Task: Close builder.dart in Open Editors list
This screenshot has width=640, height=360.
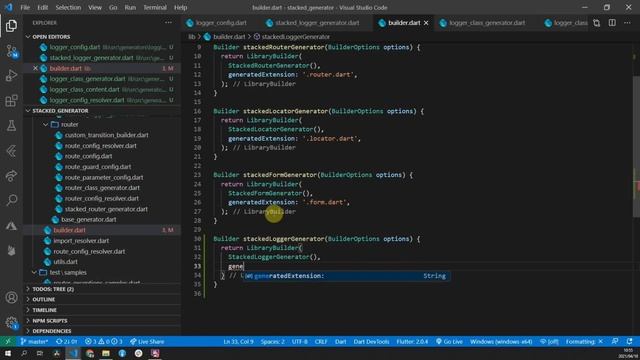Action: click(x=36, y=68)
